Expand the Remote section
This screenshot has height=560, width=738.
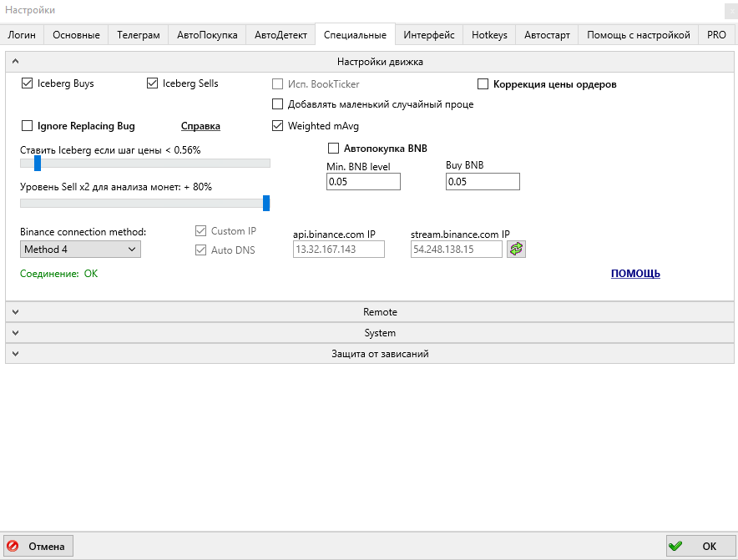(x=369, y=311)
